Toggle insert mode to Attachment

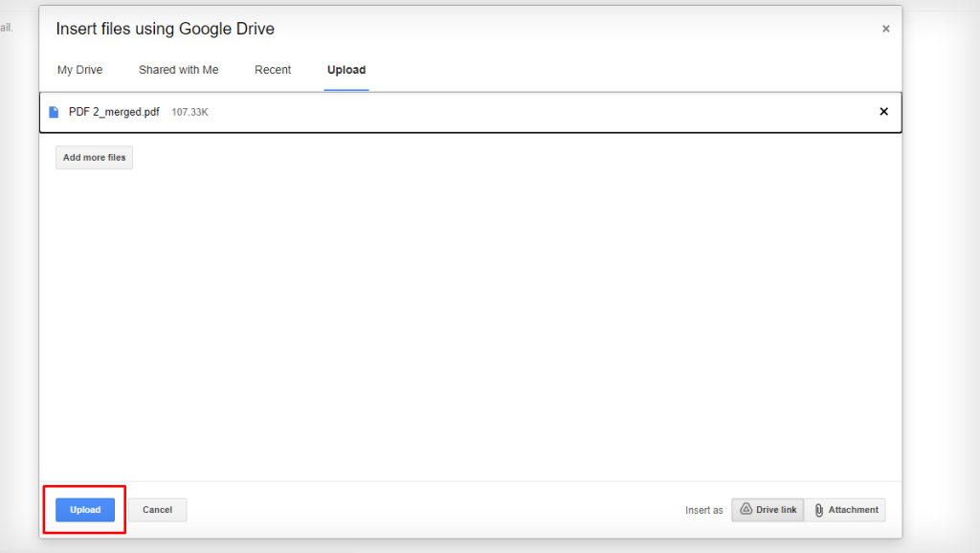846,509
